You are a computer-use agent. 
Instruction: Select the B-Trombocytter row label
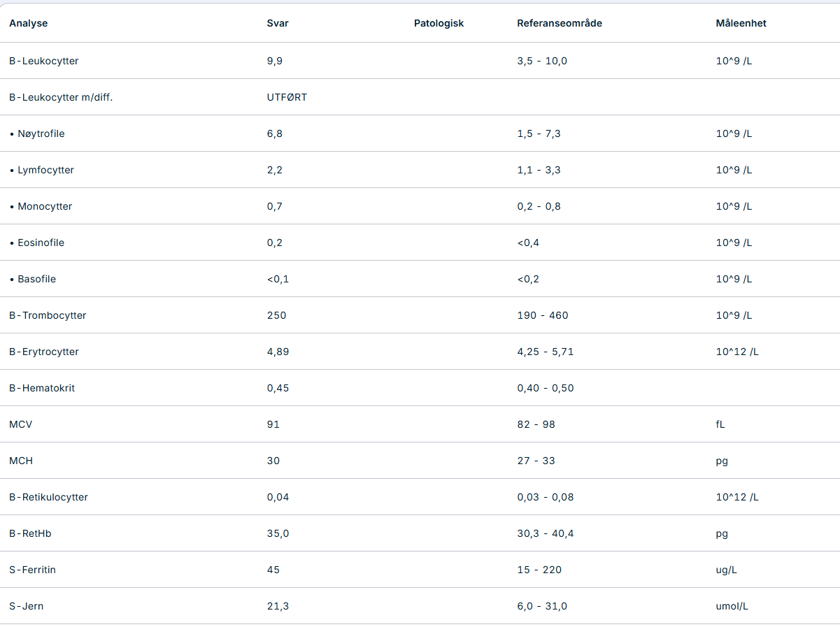(x=48, y=315)
